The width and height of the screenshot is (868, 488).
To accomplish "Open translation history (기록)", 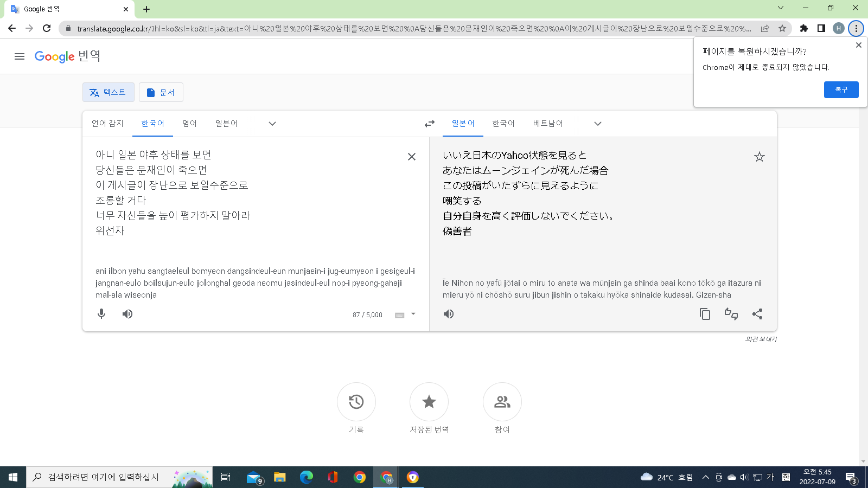I will click(356, 402).
